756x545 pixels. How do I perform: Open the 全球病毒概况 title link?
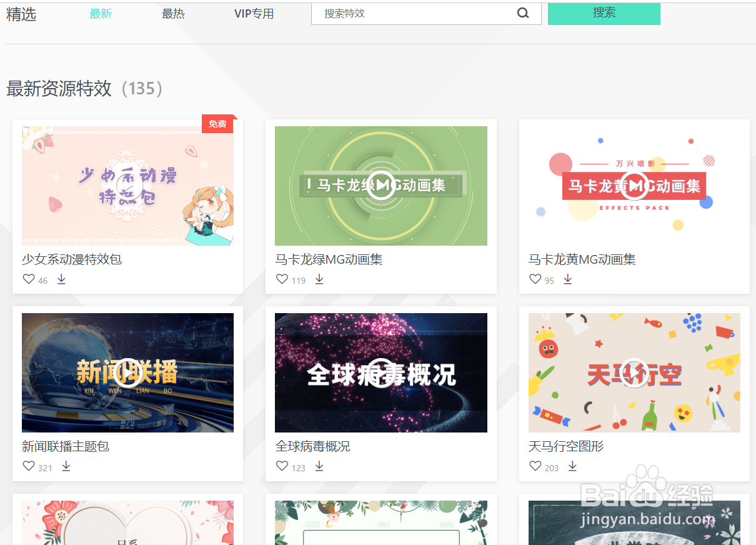(312, 446)
